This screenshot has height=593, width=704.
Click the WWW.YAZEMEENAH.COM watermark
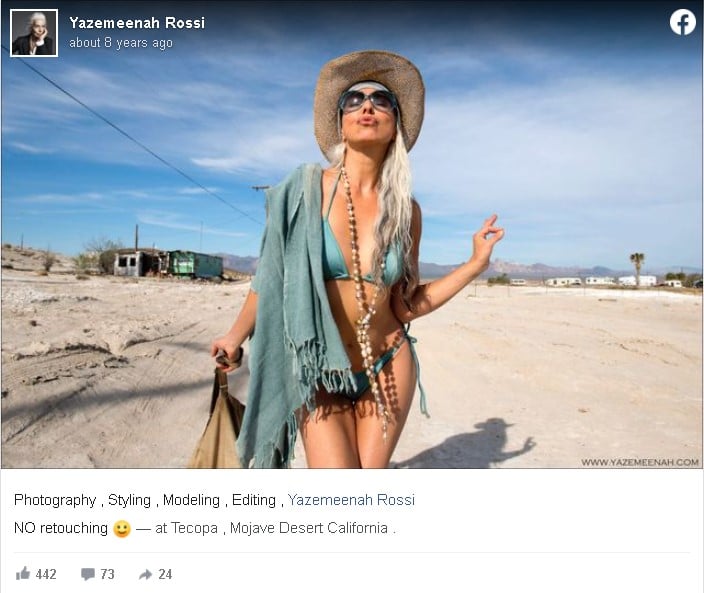(x=640, y=462)
